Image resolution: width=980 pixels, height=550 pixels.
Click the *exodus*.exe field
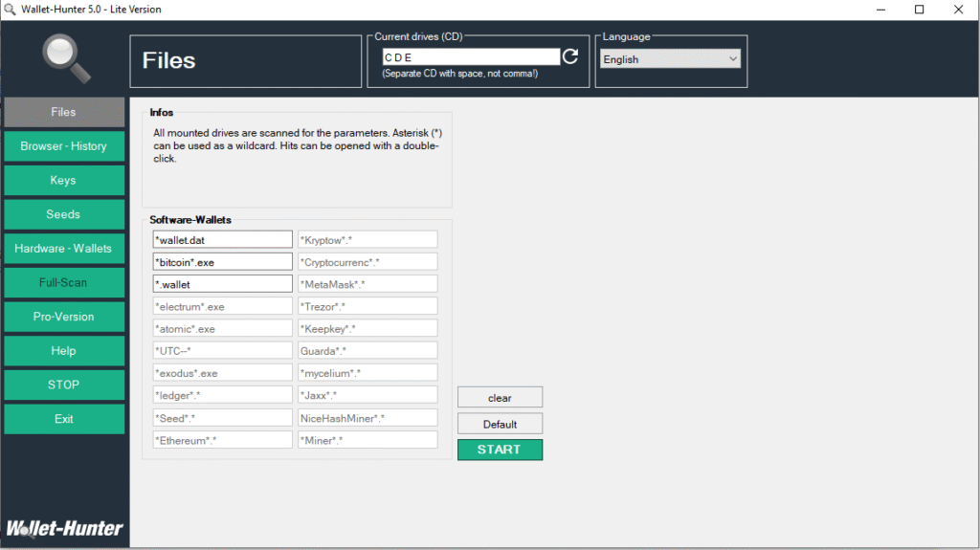click(222, 372)
